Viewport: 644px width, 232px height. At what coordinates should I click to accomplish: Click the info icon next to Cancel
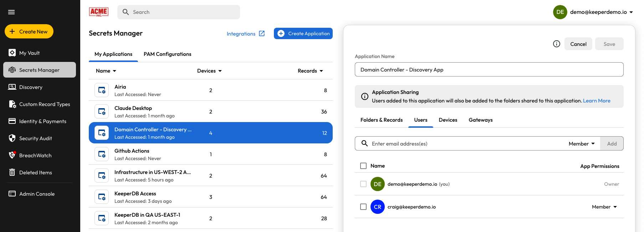(556, 44)
